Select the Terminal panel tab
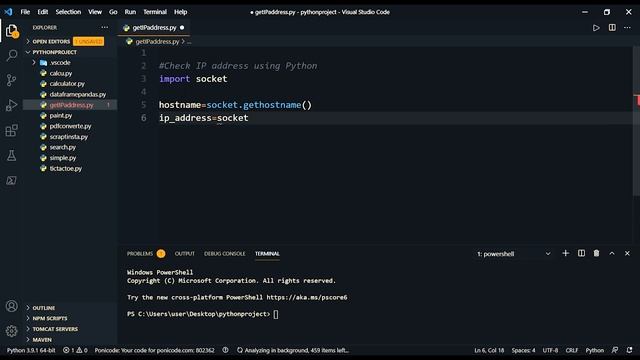The height and width of the screenshot is (360, 640). 267,254
